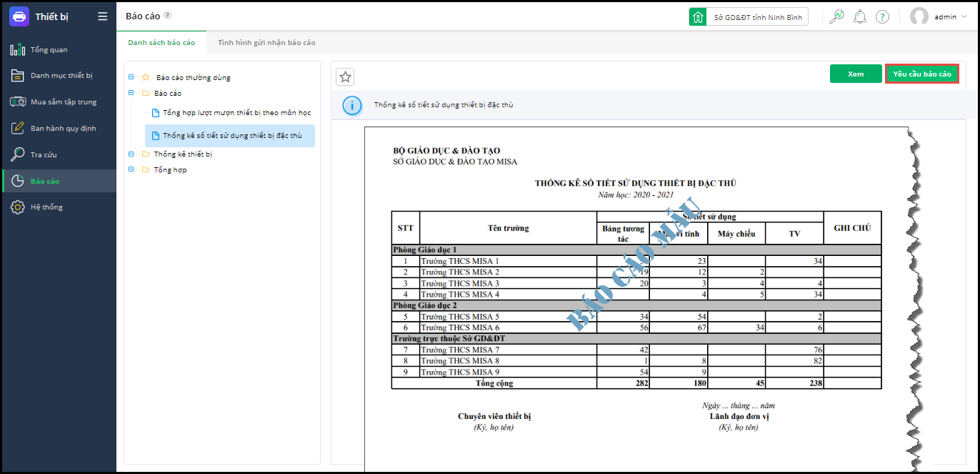Image resolution: width=980 pixels, height=474 pixels.
Task: Click the Xem button
Action: [x=855, y=74]
